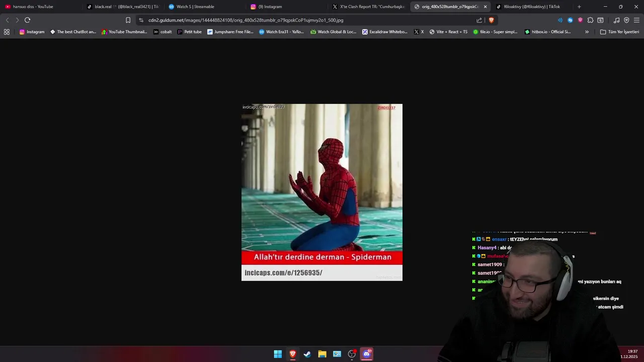Open site settings icon beside the URL
The height and width of the screenshot is (362, 644).
click(x=141, y=20)
